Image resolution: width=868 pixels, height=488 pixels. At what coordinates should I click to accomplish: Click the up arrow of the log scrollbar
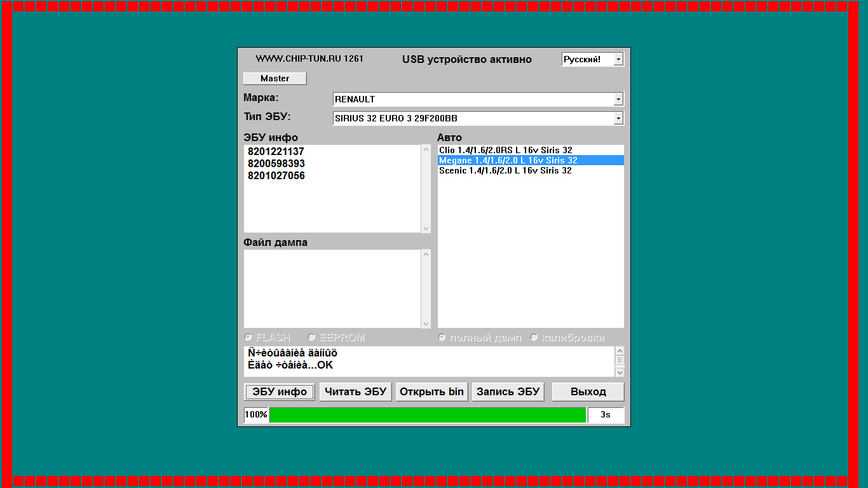tap(620, 351)
